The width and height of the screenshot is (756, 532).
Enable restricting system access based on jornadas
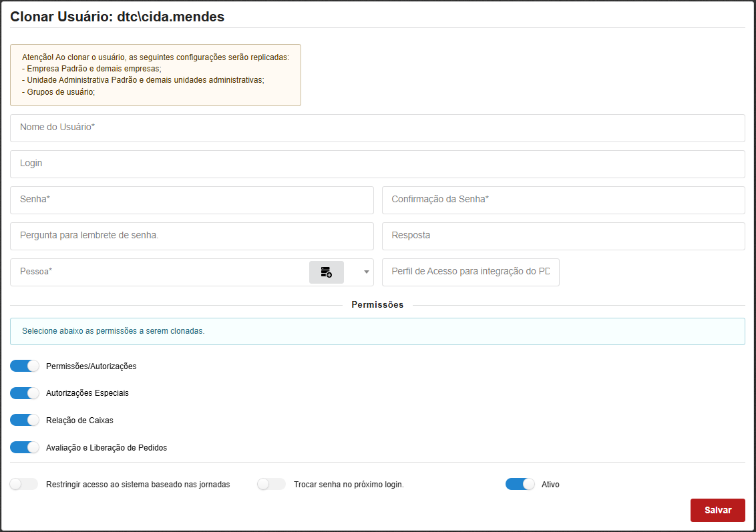pos(25,485)
